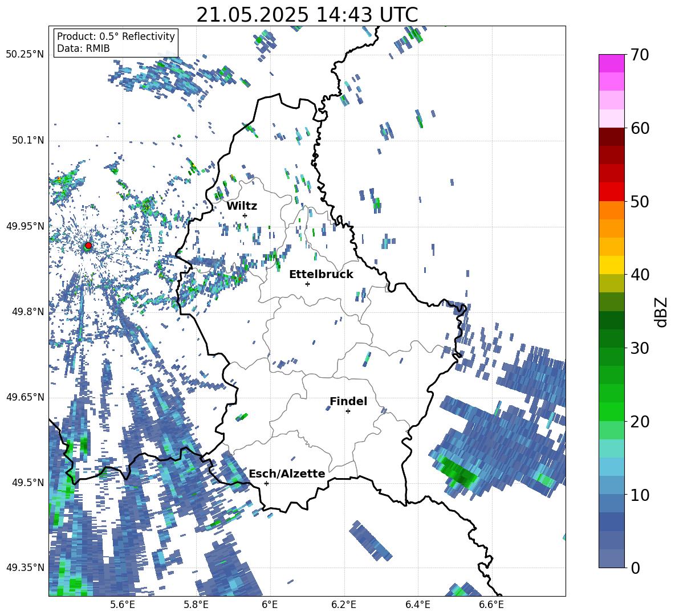Click the 50.25°N latitude label
Viewport: 675px width, 616px height.
click(x=25, y=55)
